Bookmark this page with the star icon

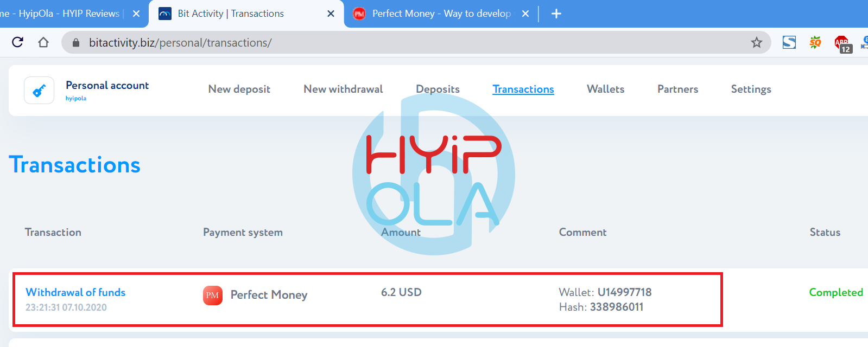(757, 42)
